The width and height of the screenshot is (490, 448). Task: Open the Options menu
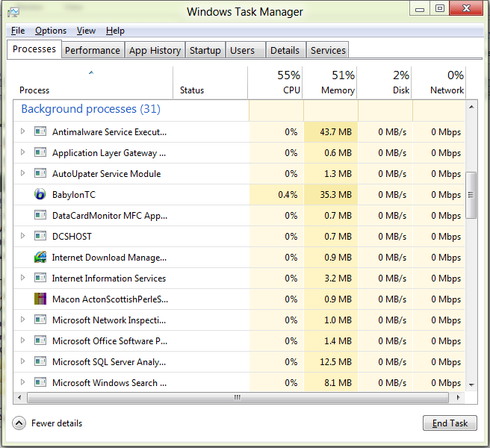click(x=51, y=31)
